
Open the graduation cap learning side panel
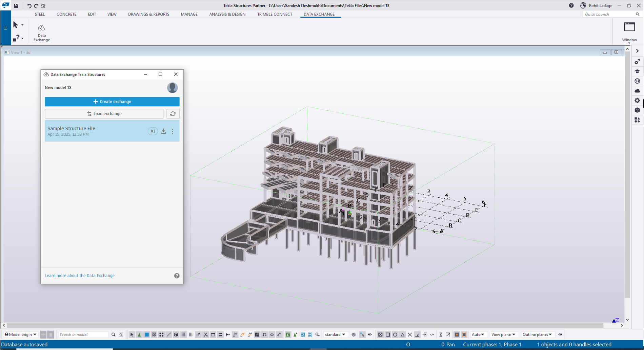[x=637, y=71]
